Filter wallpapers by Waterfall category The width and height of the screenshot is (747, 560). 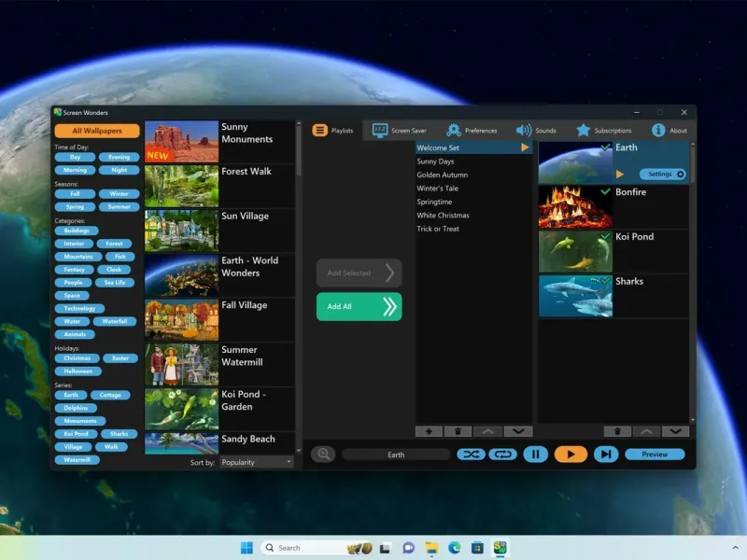point(115,321)
